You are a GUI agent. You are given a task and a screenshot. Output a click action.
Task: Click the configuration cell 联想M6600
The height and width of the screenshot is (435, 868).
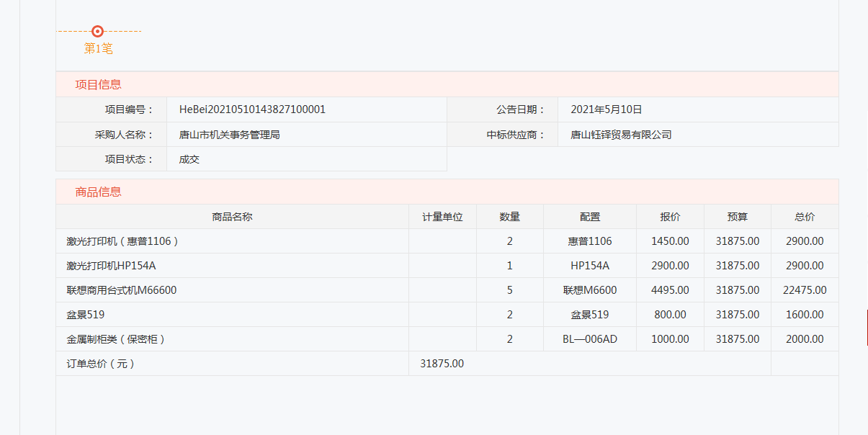tap(590, 290)
